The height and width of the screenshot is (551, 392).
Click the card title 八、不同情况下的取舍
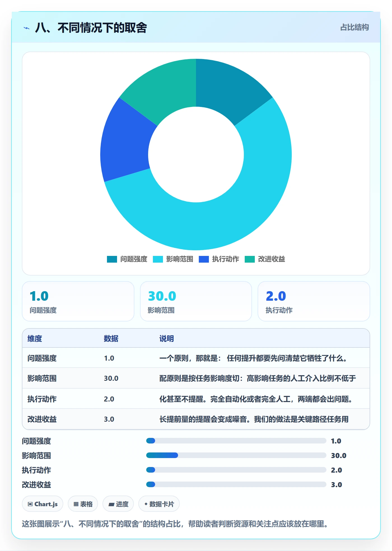91,28
